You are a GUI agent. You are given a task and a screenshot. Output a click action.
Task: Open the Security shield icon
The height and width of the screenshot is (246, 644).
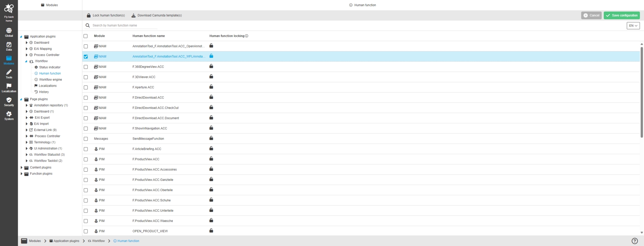(9, 100)
